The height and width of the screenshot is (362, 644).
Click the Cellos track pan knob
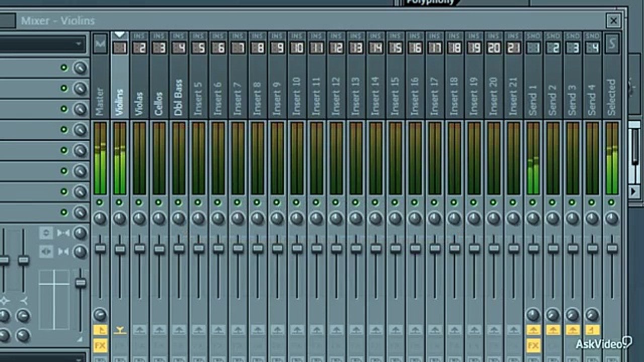point(159,218)
